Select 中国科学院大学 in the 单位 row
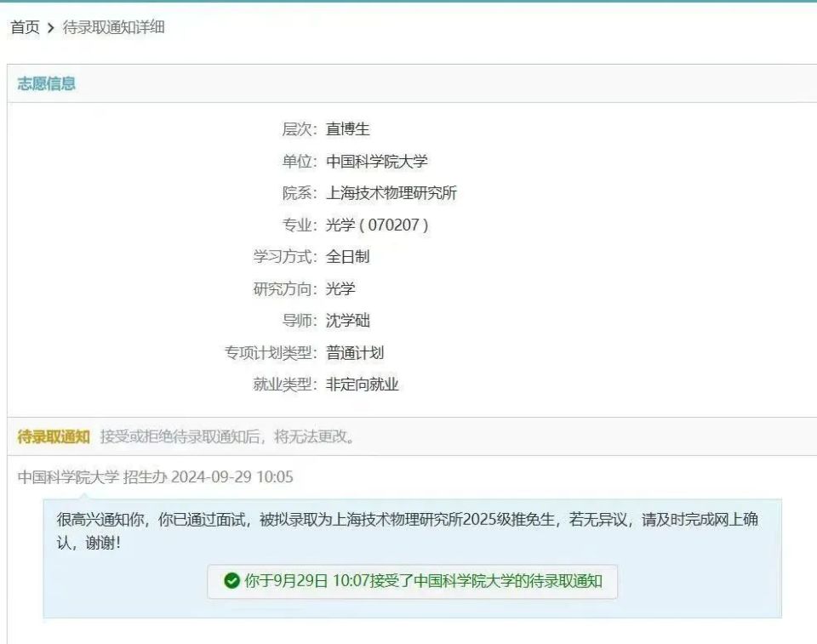The image size is (817, 644). coord(377,162)
